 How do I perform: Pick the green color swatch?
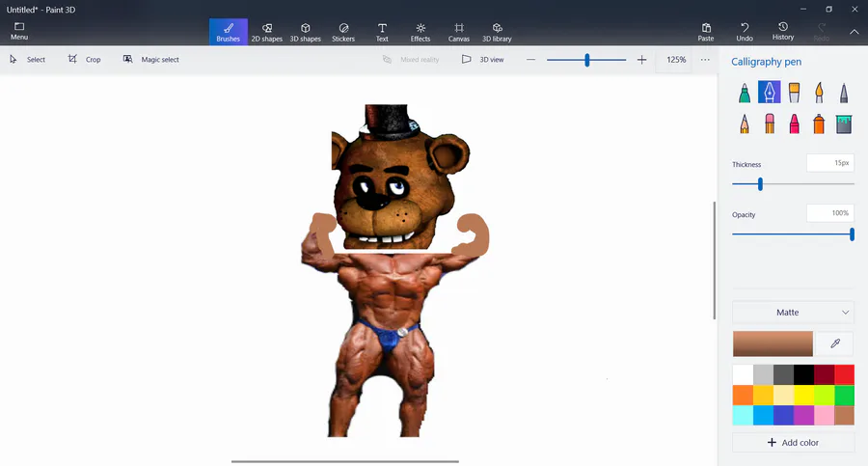click(844, 395)
